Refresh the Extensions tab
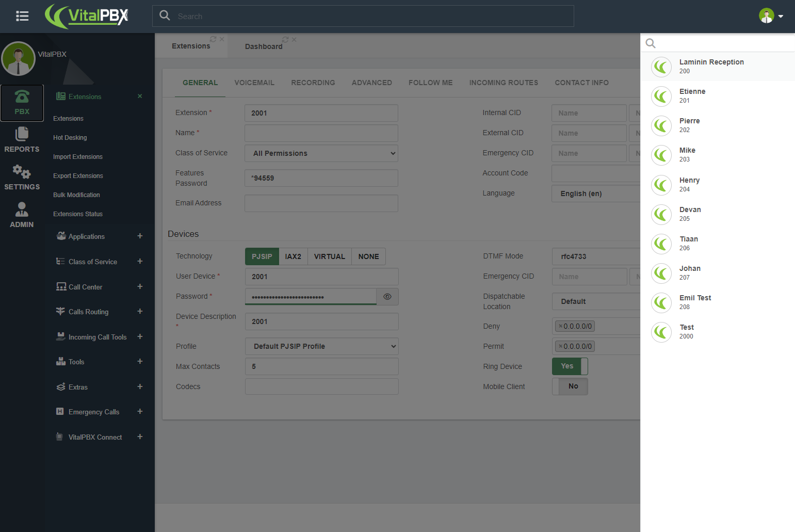This screenshot has height=532, width=795. pos(213,39)
